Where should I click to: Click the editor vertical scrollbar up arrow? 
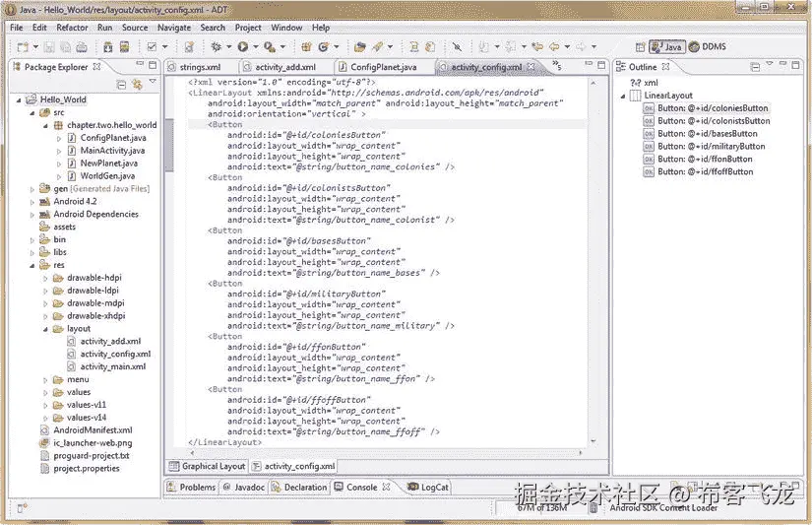(x=593, y=83)
